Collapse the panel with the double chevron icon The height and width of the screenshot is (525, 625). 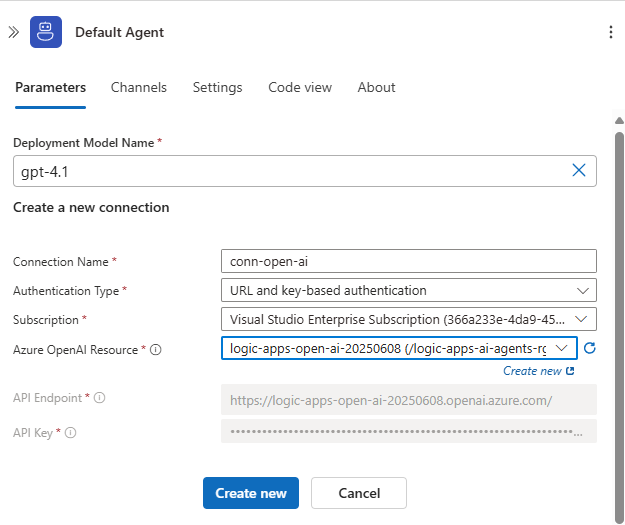[14, 32]
